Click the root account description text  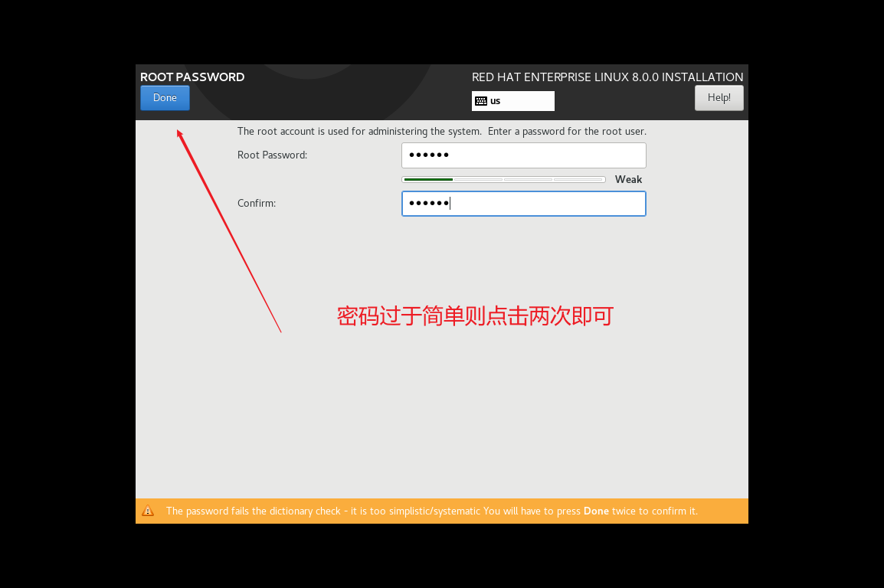tap(441, 132)
